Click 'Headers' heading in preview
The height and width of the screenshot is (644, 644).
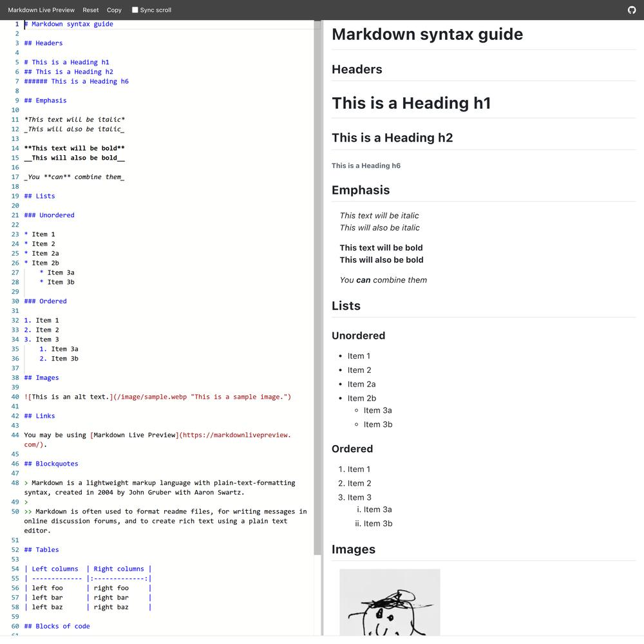(357, 70)
